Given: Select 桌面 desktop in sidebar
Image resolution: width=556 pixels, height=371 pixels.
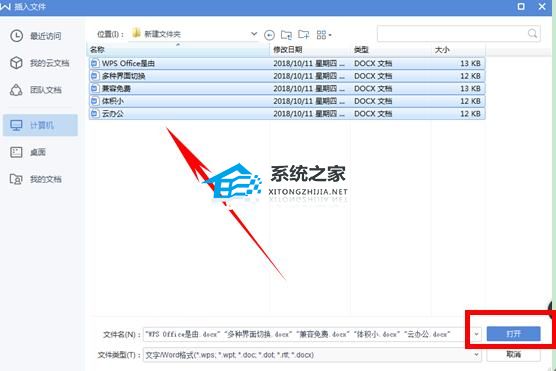Looking at the screenshot, I should pos(28,152).
